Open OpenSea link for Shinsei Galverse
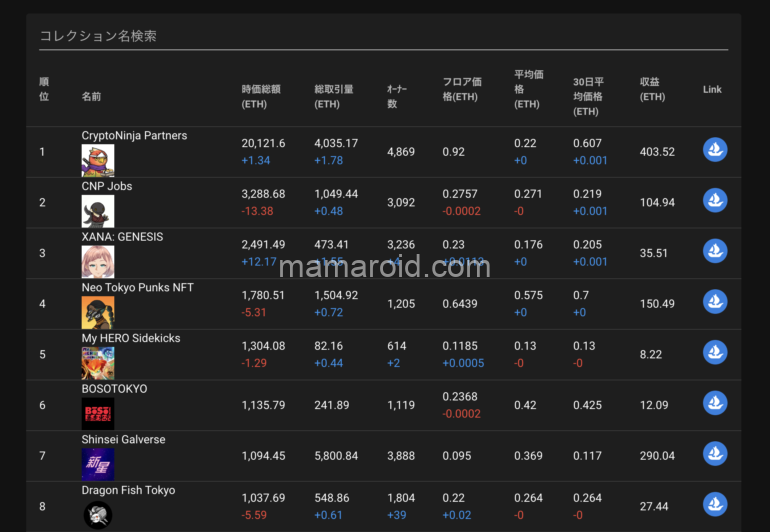The height and width of the screenshot is (532, 770). (x=714, y=455)
